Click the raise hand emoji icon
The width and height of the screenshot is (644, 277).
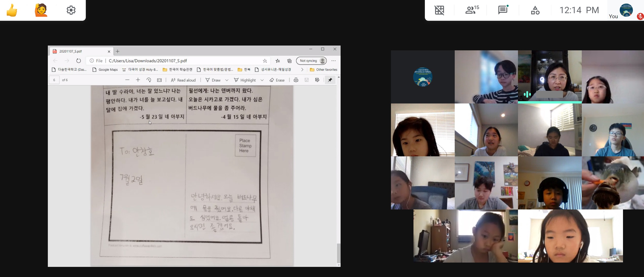(41, 10)
